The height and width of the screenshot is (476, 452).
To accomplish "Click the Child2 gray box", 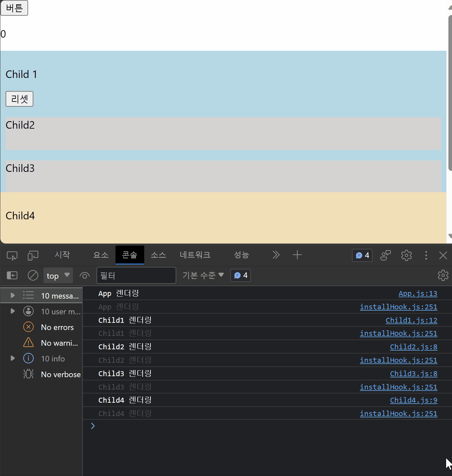I will [223, 134].
